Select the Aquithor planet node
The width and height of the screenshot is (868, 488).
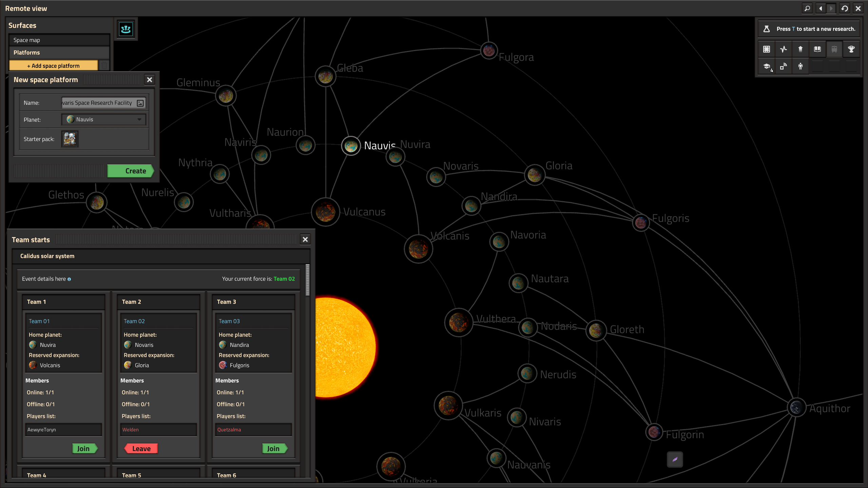pos(796,407)
